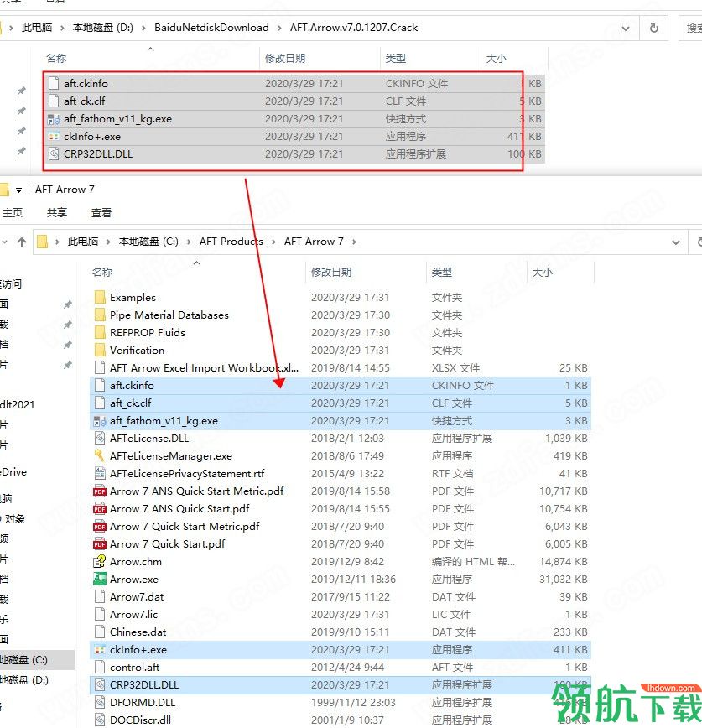Screen dimensions: 702x728
Task: Open address history dropdown in AFT Arrow 7 window
Action: (x=675, y=242)
